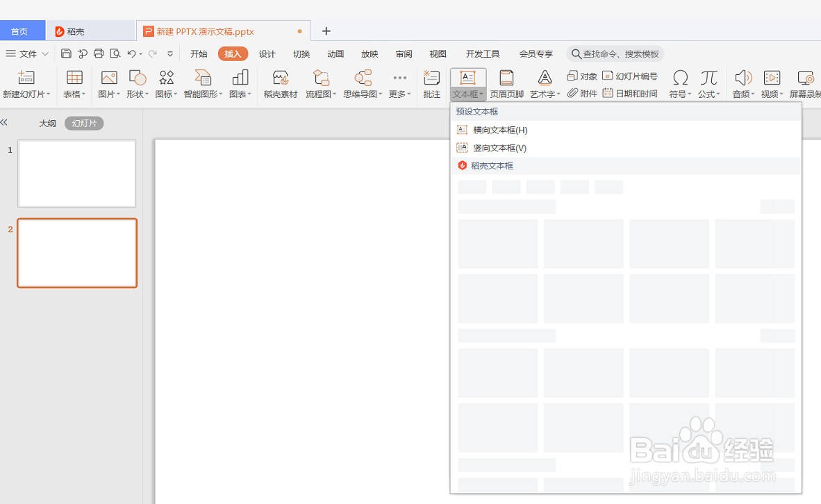Switch to the 审阅 ribbon tab
Screen dimensions: 821x504
404,54
